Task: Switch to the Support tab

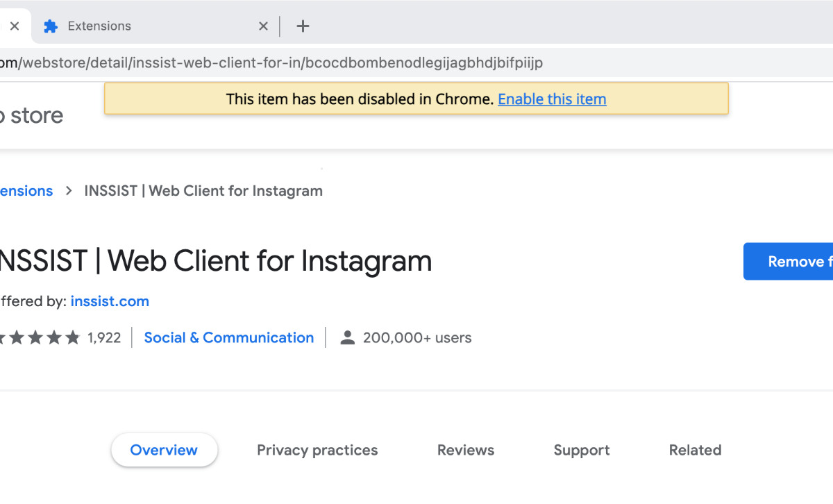Action: coord(582,450)
